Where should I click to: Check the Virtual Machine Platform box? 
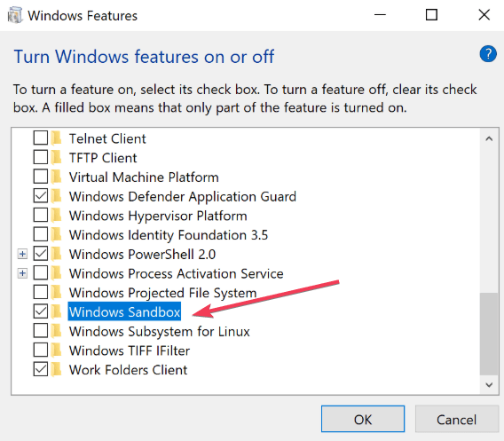(41, 177)
